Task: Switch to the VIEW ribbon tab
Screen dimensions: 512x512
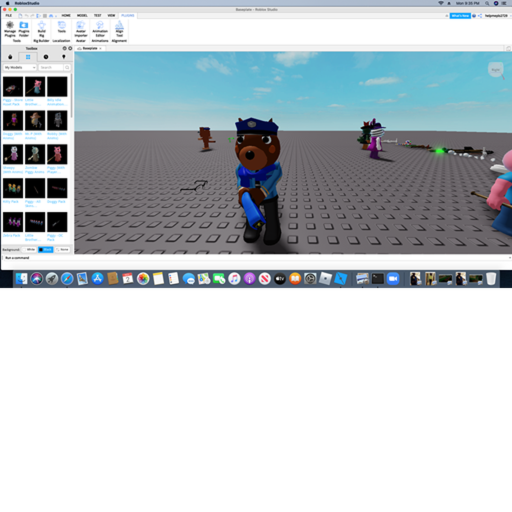Action: [111, 16]
